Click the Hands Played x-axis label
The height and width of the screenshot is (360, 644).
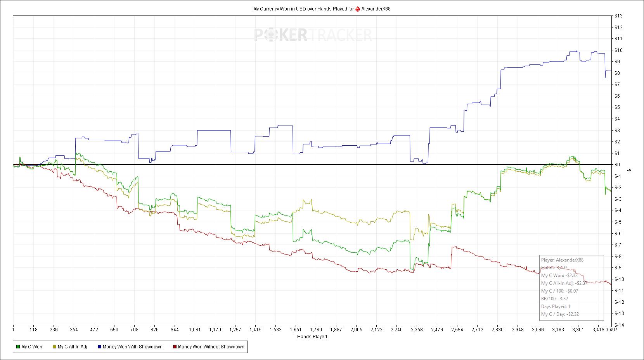(x=312, y=337)
